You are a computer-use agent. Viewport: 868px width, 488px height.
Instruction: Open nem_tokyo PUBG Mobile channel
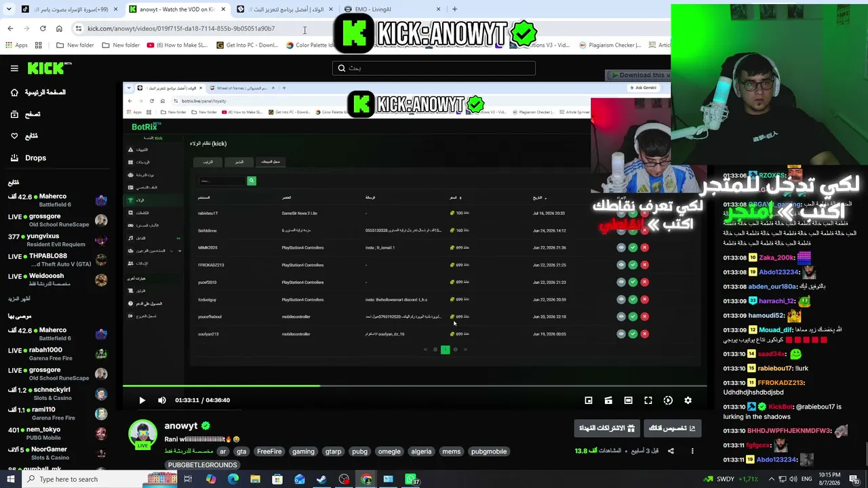(58, 433)
